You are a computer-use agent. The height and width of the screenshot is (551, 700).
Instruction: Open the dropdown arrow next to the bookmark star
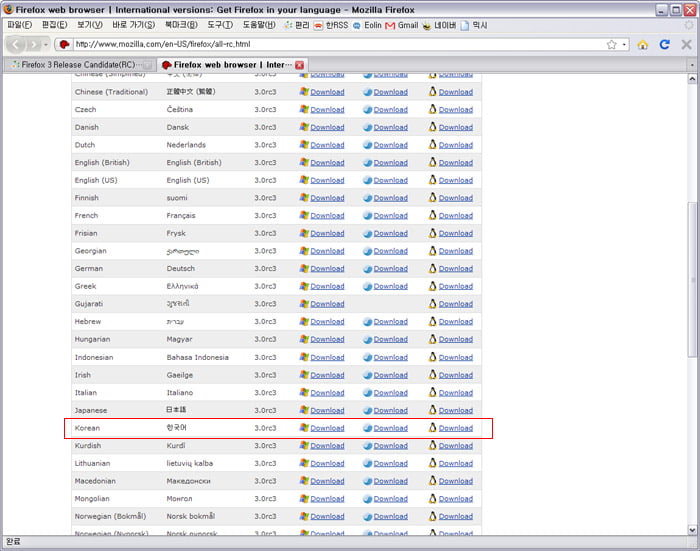[x=624, y=45]
